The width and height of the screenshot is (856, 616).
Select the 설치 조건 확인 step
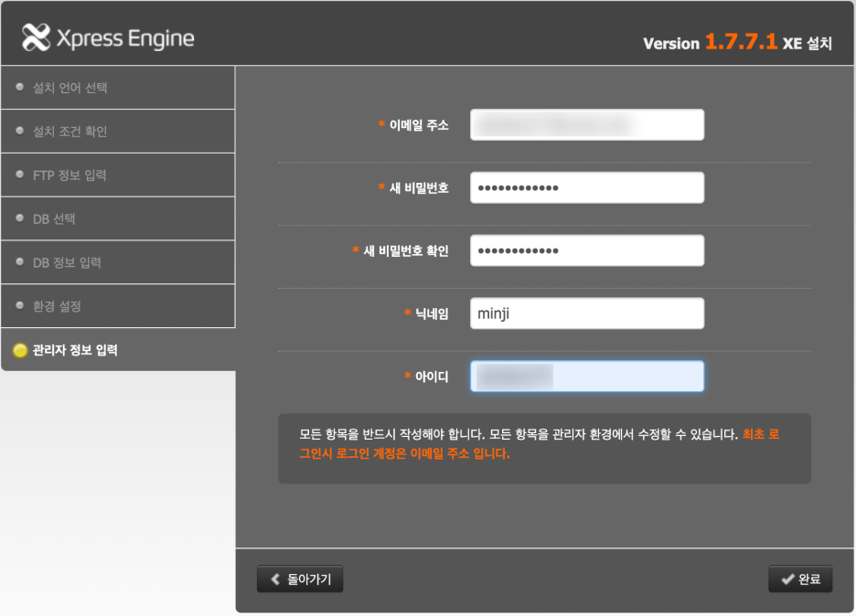click(118, 131)
